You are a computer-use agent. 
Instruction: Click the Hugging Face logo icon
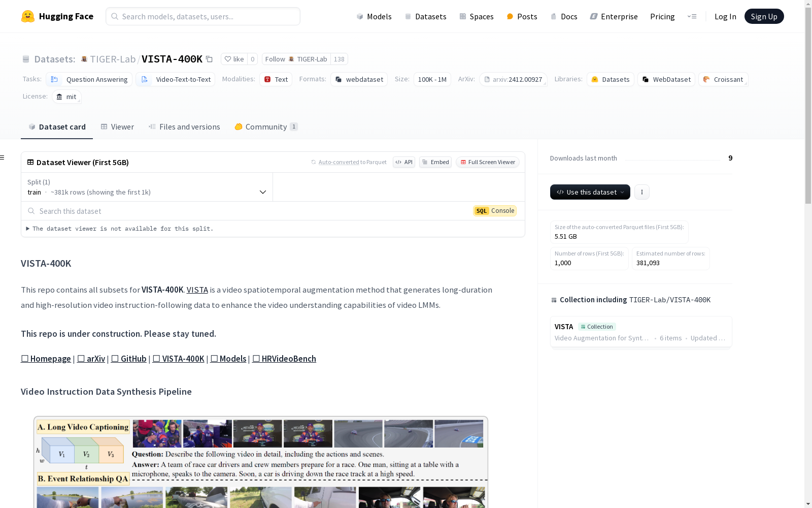(28, 16)
